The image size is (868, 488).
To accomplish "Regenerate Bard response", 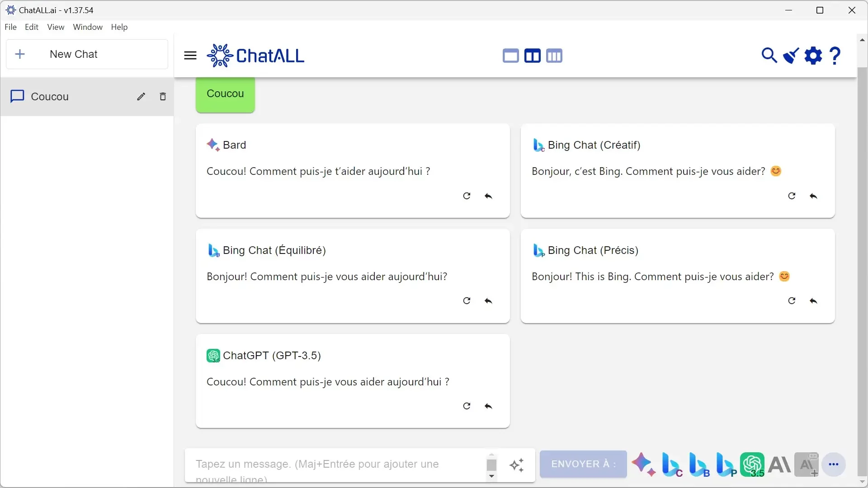I will click(x=467, y=196).
